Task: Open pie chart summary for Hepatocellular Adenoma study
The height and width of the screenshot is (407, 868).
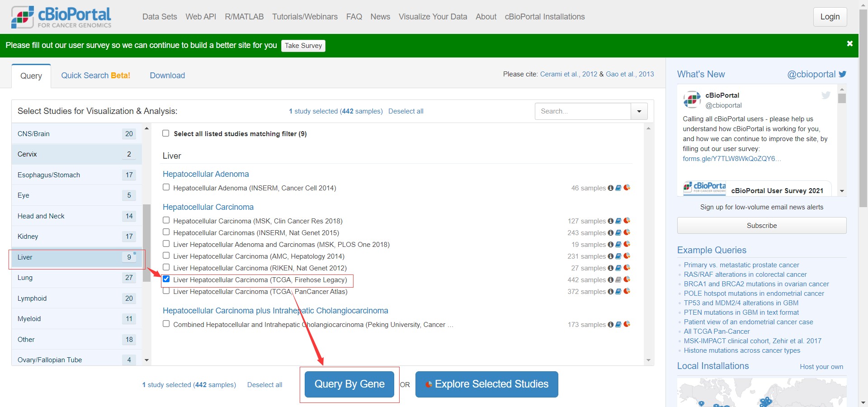Action: click(x=627, y=188)
